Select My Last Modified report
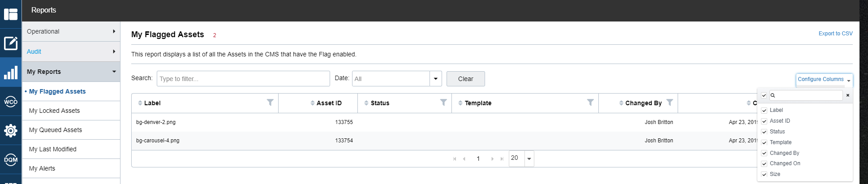 (x=71, y=149)
